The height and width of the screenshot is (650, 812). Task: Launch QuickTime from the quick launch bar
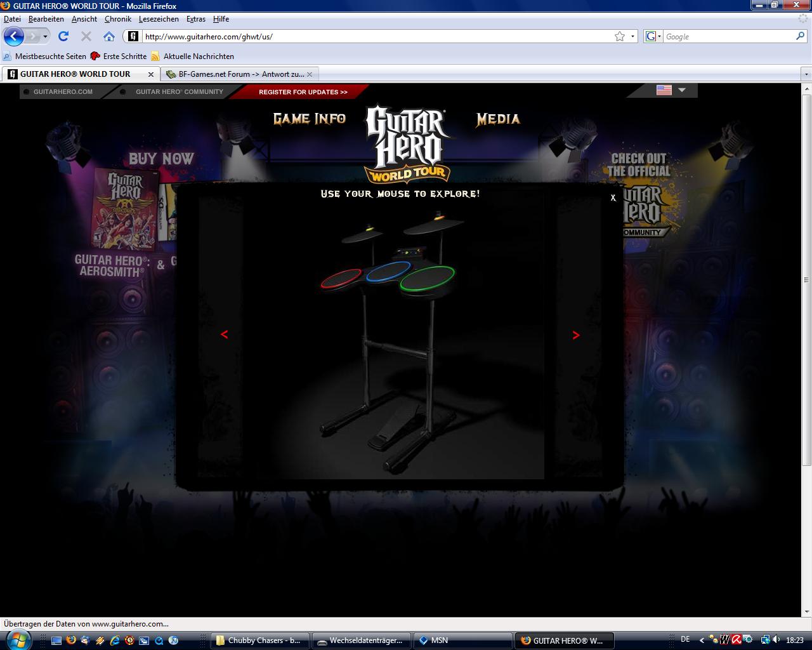tap(159, 640)
